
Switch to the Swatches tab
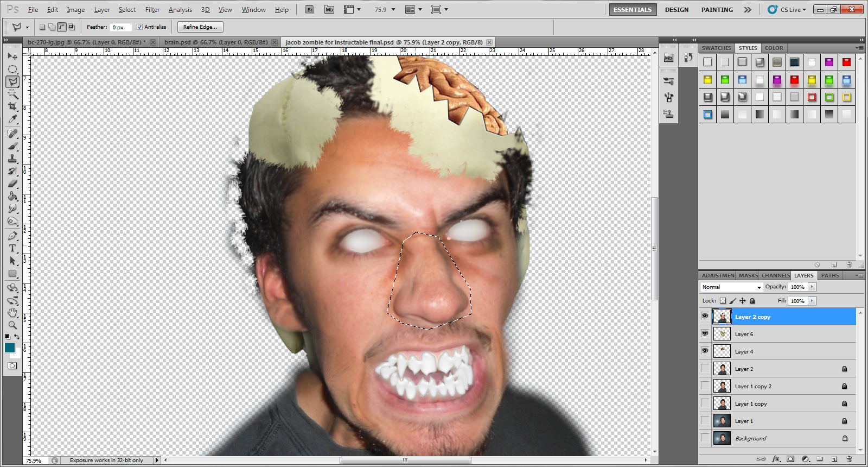716,48
